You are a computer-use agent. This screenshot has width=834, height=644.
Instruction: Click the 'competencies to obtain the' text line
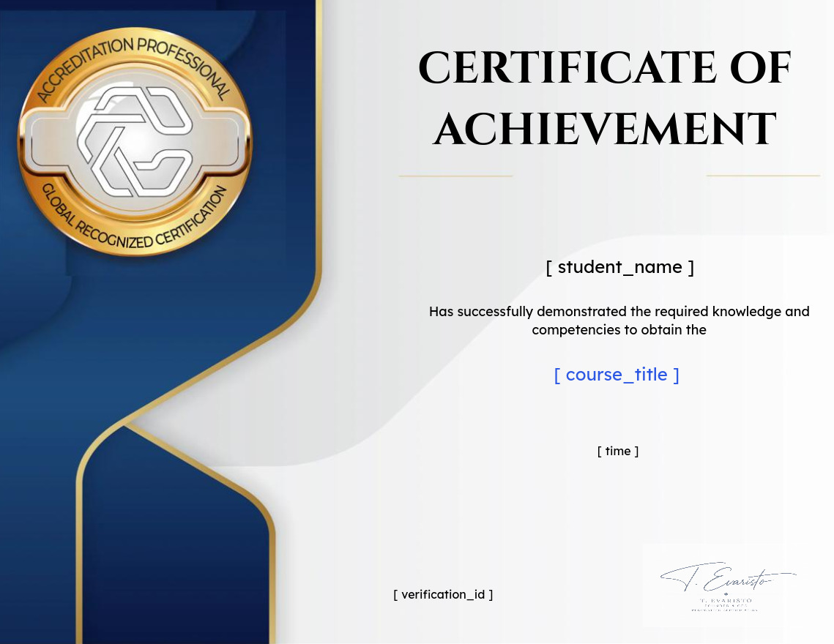pos(619,330)
